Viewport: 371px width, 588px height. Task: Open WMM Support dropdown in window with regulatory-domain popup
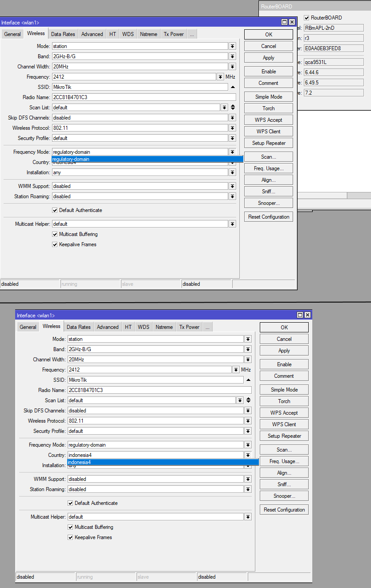tap(232, 186)
